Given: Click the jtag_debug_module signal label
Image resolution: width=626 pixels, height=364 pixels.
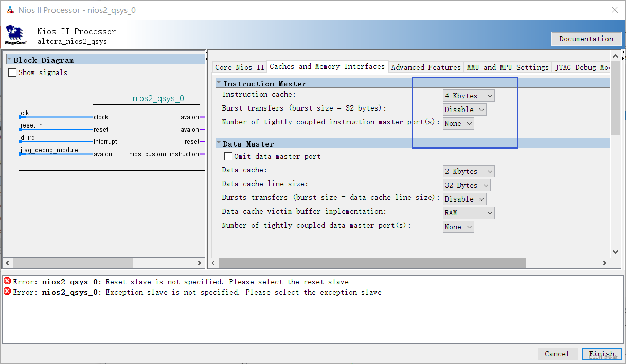Looking at the screenshot, I should click(49, 150).
